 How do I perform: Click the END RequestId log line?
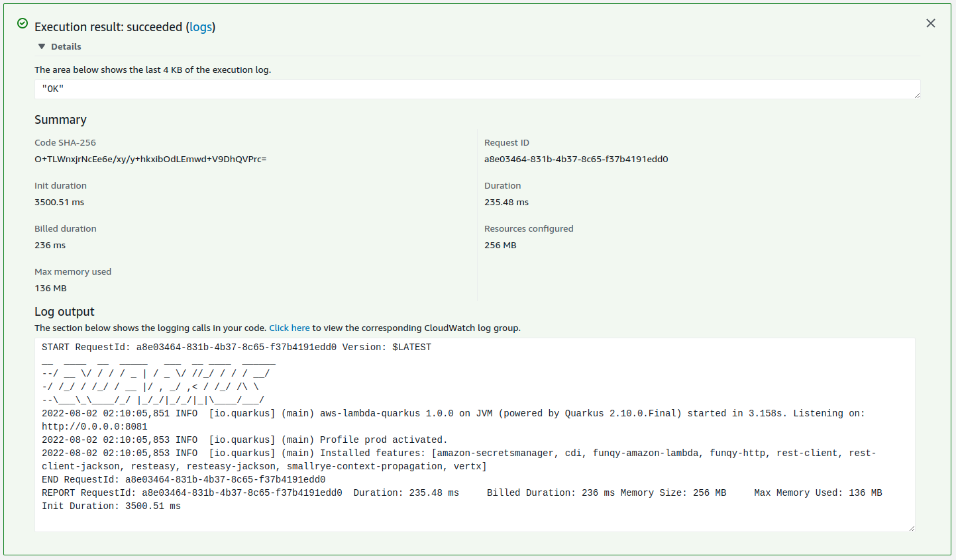point(184,479)
